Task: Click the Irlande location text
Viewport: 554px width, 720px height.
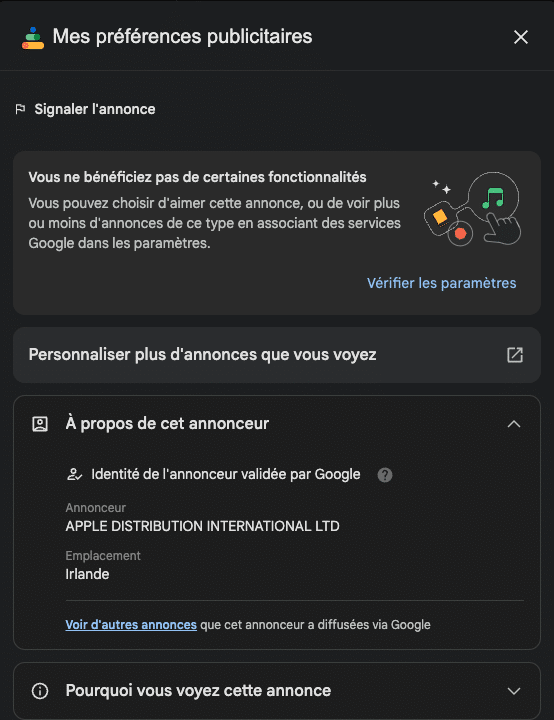Action: [x=87, y=574]
